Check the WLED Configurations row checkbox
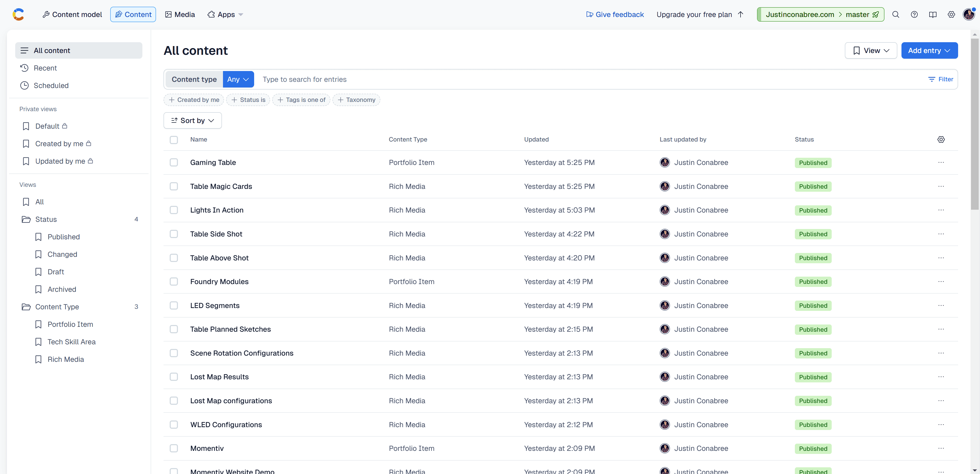Image resolution: width=980 pixels, height=474 pixels. click(174, 425)
